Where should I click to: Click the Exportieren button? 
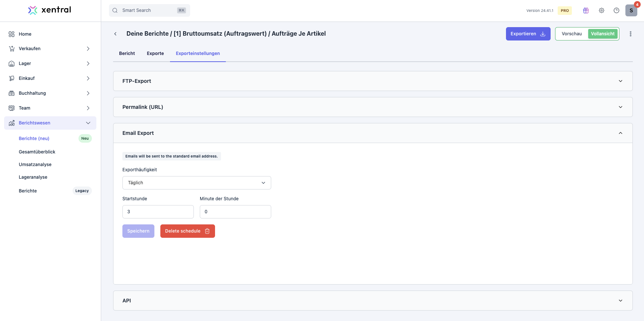528,34
